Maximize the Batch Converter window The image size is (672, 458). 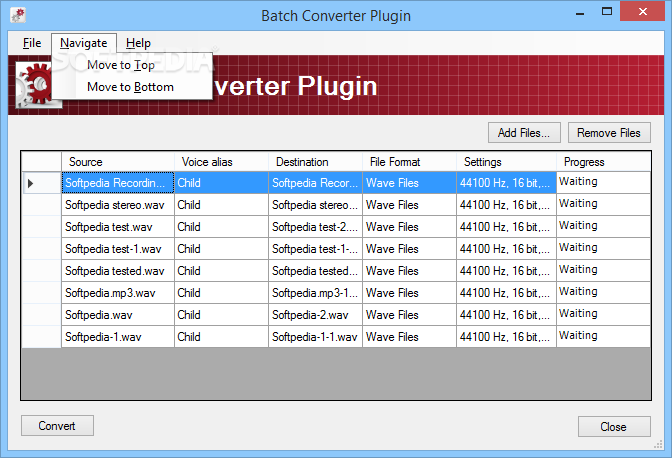pos(607,12)
